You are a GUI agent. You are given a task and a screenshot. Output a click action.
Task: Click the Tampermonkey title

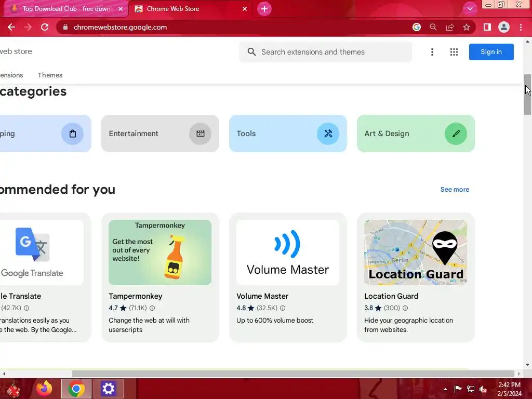tap(136, 296)
